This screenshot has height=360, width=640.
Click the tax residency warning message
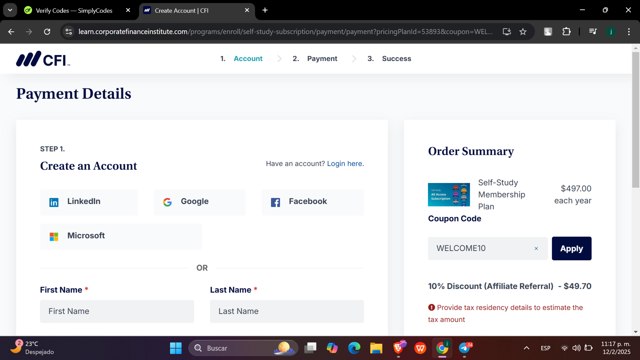click(506, 313)
